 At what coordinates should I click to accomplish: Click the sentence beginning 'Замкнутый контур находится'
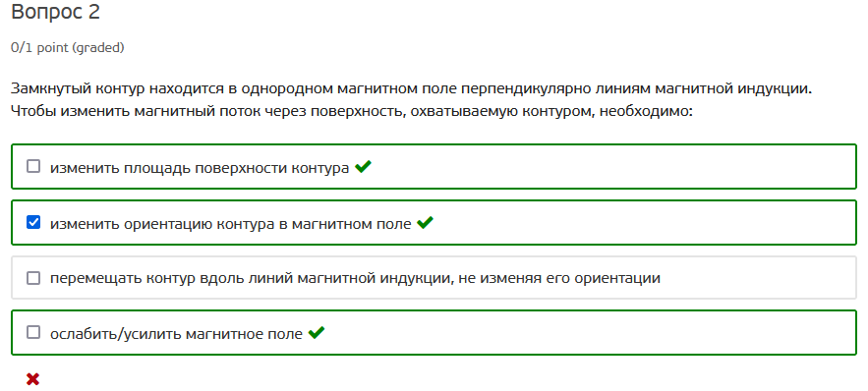pyautogui.click(x=411, y=89)
